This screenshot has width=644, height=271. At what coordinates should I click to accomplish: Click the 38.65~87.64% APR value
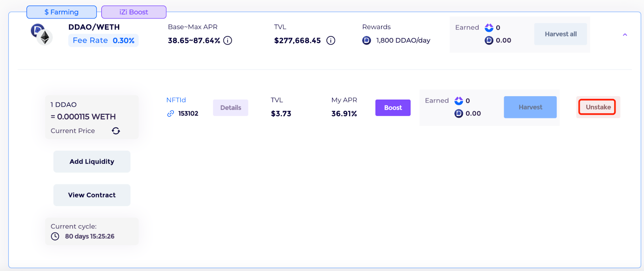(194, 41)
